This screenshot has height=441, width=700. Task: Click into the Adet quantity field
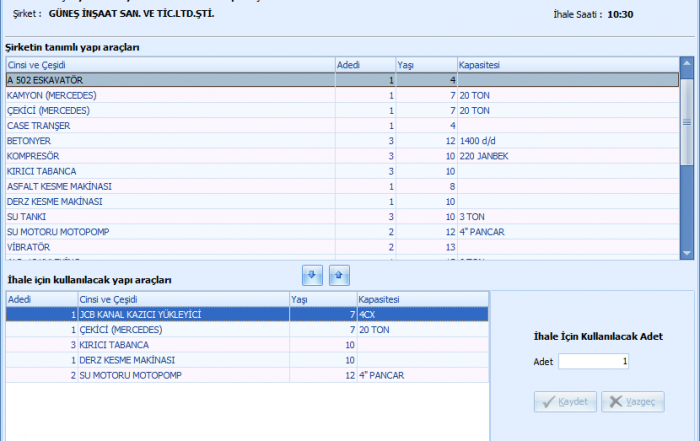click(x=593, y=361)
